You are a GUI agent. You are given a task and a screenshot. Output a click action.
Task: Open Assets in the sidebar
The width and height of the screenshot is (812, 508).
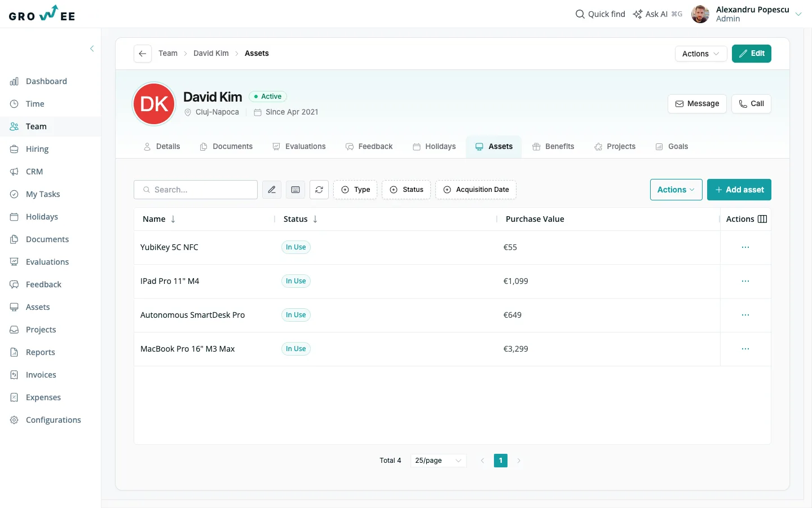(x=50, y=307)
